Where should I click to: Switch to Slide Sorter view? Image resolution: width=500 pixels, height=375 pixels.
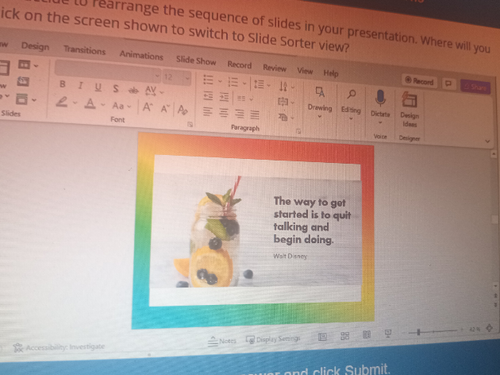[345, 335]
